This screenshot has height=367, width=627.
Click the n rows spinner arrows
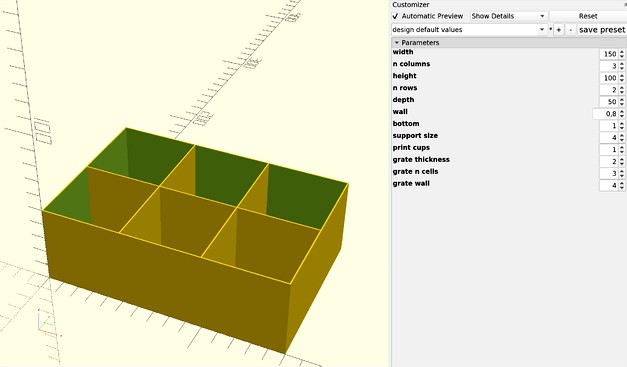[x=622, y=90]
